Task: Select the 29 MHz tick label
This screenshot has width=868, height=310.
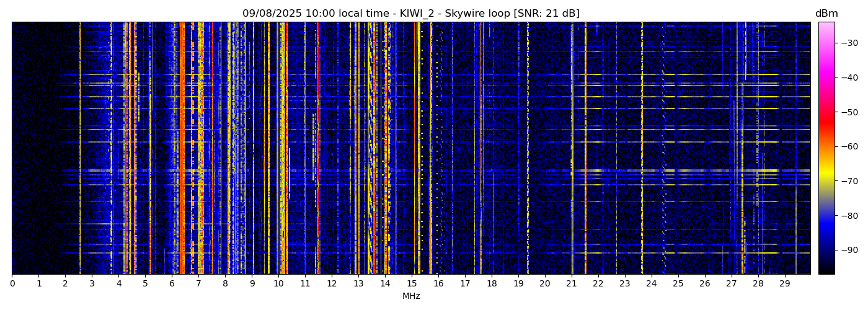Action: point(784,283)
